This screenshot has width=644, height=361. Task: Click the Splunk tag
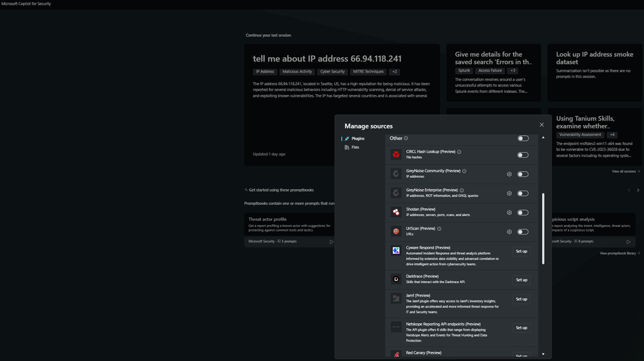(463, 71)
